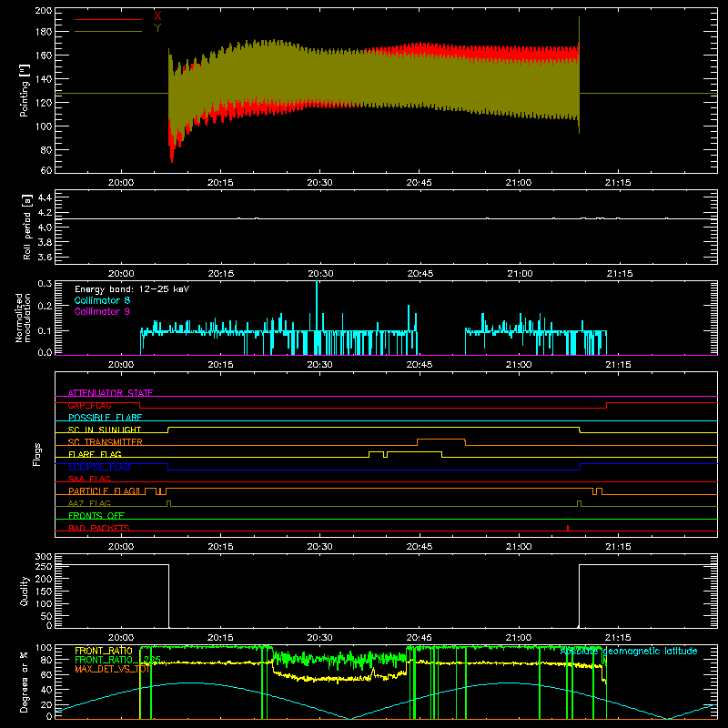Viewport: 728px width, 728px height.
Task: Click the SC_IN_SUNLIGHT label
Action: [x=105, y=430]
